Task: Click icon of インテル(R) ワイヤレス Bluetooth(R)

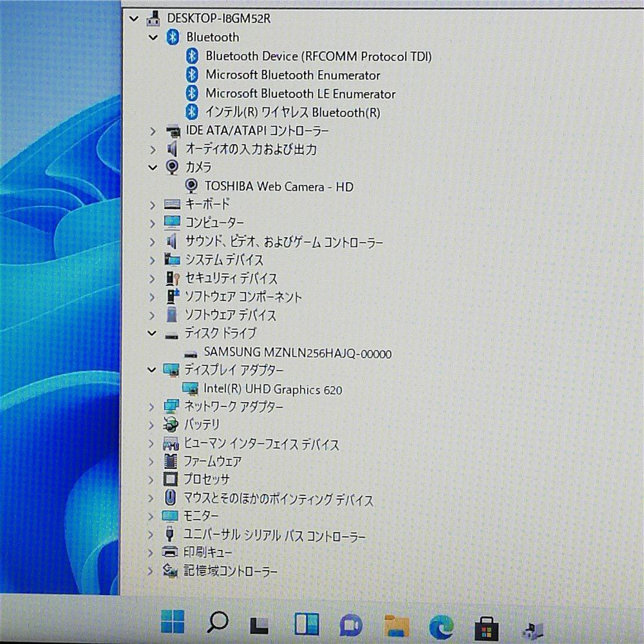Action: (x=192, y=111)
